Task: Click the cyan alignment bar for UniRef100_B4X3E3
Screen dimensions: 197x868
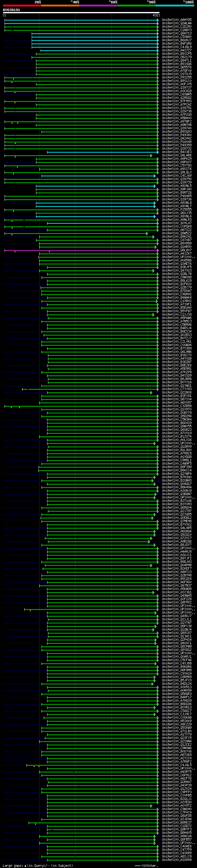Action: [x=103, y=152]
